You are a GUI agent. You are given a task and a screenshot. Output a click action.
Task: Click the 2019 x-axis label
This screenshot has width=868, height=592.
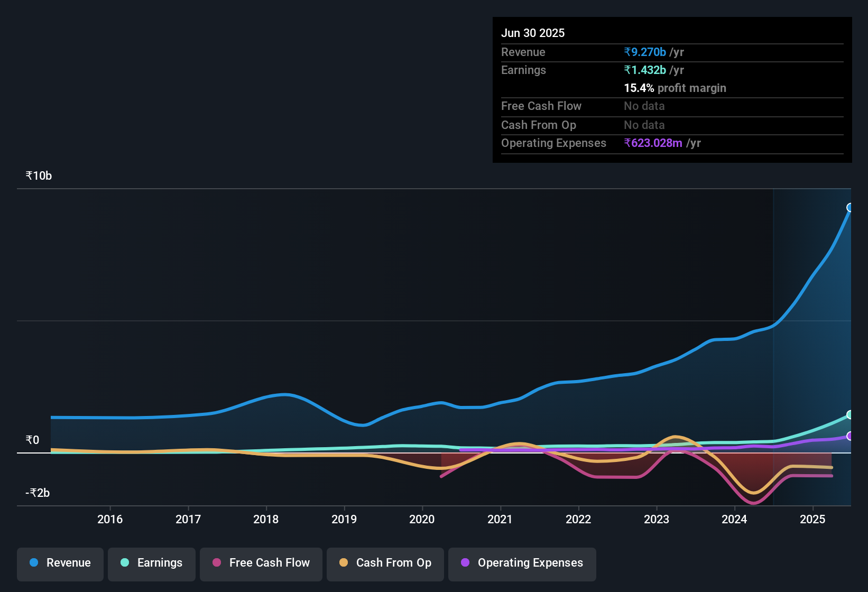[x=344, y=519]
